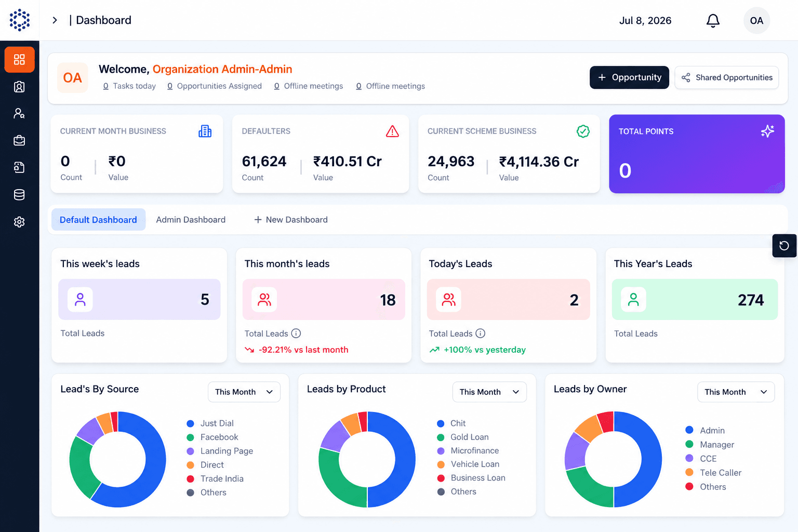The height and width of the screenshot is (532, 798).
Task: Toggle Tele Caller legend in Leads by Owner
Action: 713,473
